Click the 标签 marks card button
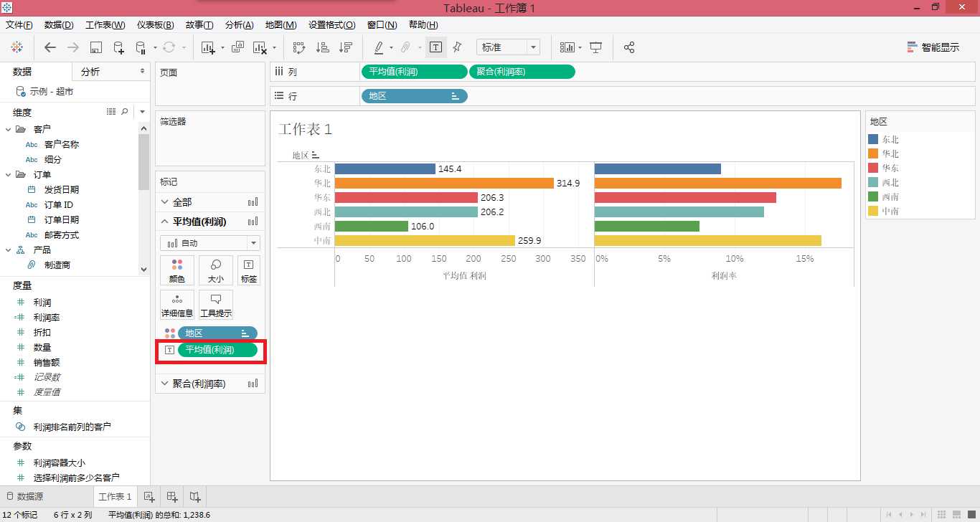Viewport: 980px width, 522px height. click(x=249, y=270)
